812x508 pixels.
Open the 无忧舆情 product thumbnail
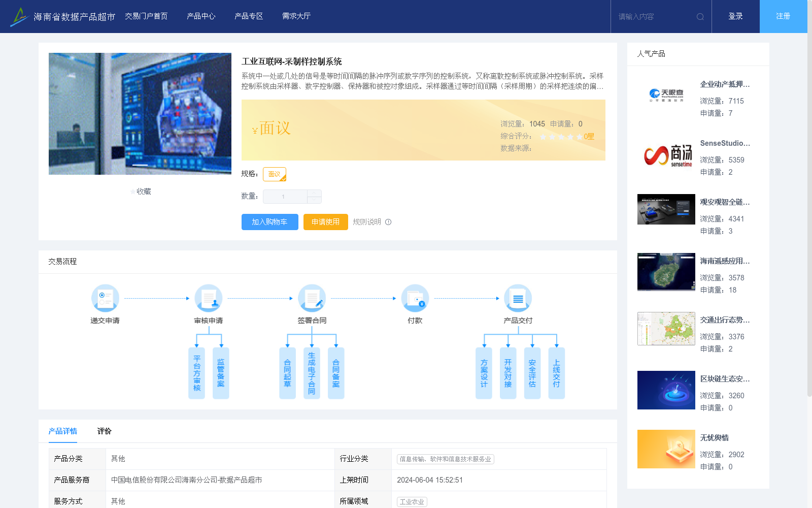(666, 449)
